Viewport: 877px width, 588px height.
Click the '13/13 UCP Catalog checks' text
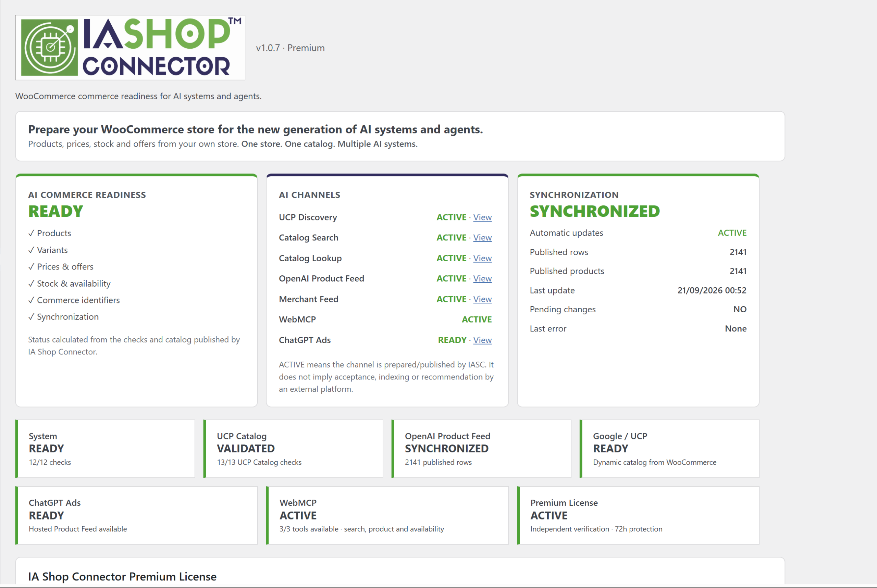tap(259, 462)
